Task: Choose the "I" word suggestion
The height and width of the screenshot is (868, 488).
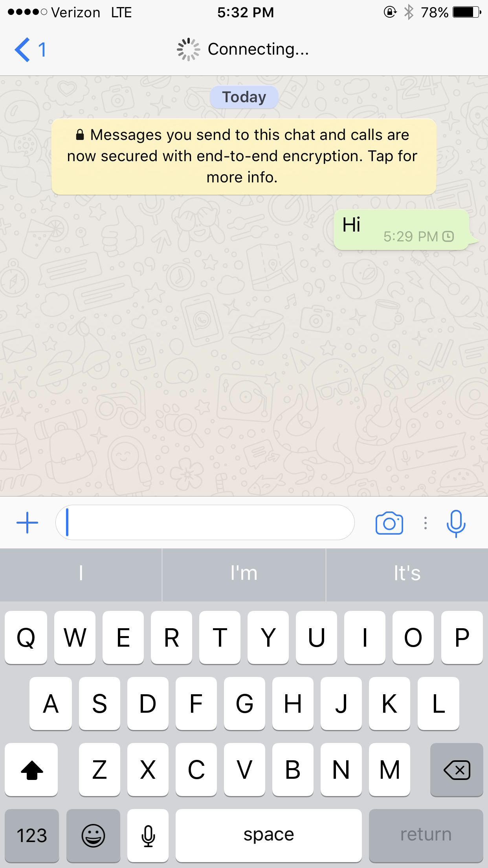Action: [81, 574]
